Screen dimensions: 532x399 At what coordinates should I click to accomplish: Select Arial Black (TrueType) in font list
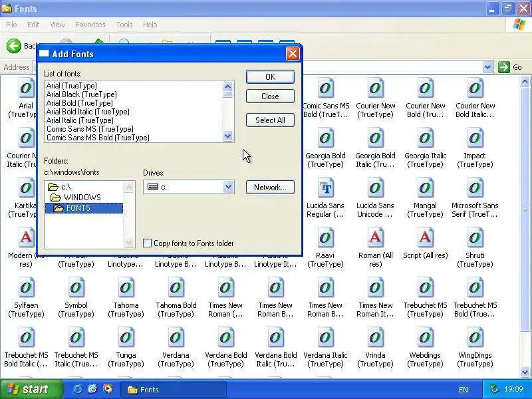pos(81,94)
